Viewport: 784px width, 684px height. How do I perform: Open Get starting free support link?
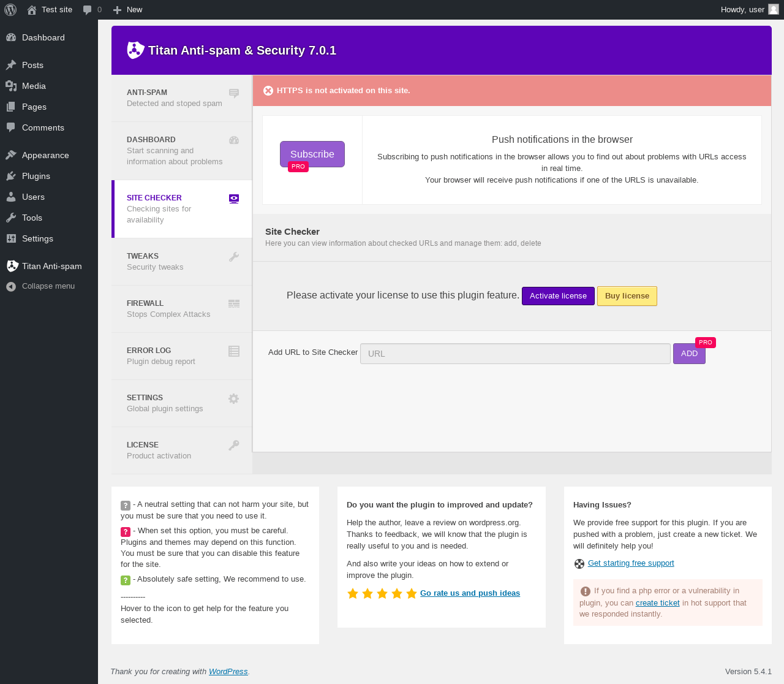point(631,563)
